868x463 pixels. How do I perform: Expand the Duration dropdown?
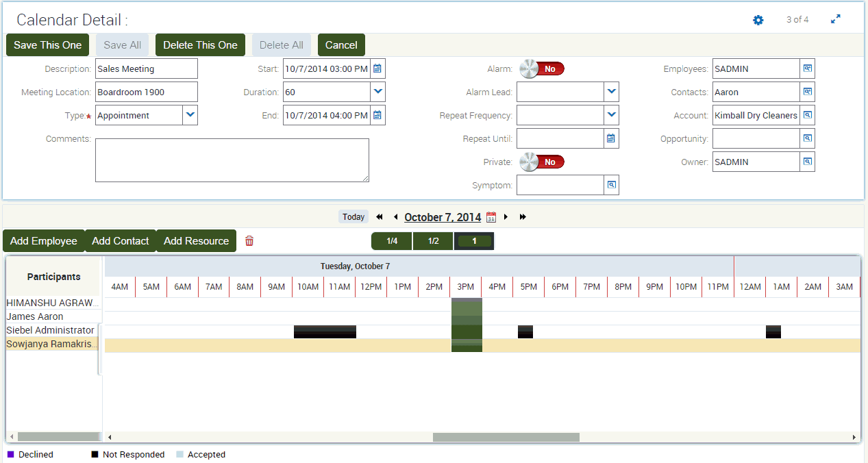tap(377, 91)
